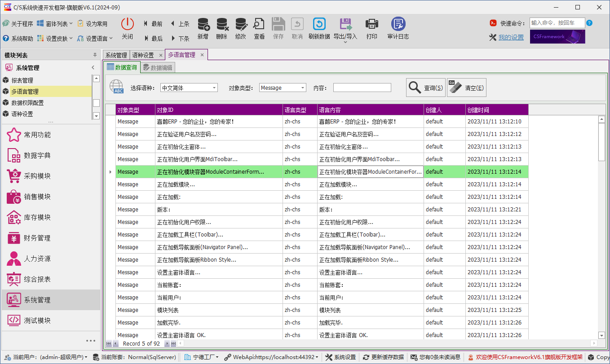
Task: Open the 测试模块 module
Action: [x=51, y=320]
